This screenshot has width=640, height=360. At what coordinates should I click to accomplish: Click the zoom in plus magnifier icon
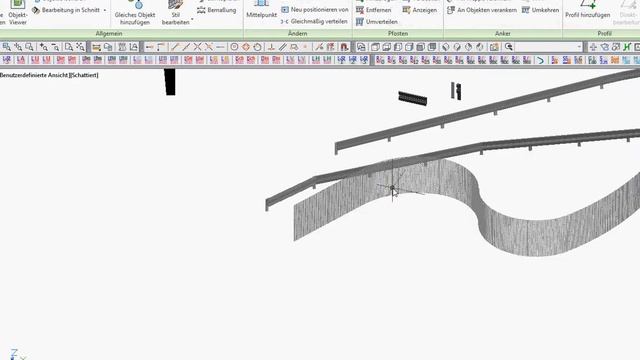[x=44, y=47]
